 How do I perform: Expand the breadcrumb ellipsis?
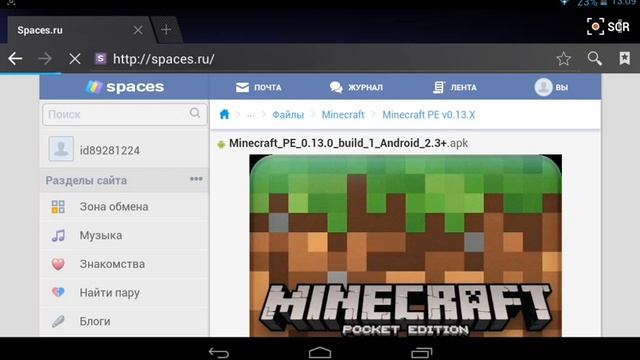(x=251, y=116)
